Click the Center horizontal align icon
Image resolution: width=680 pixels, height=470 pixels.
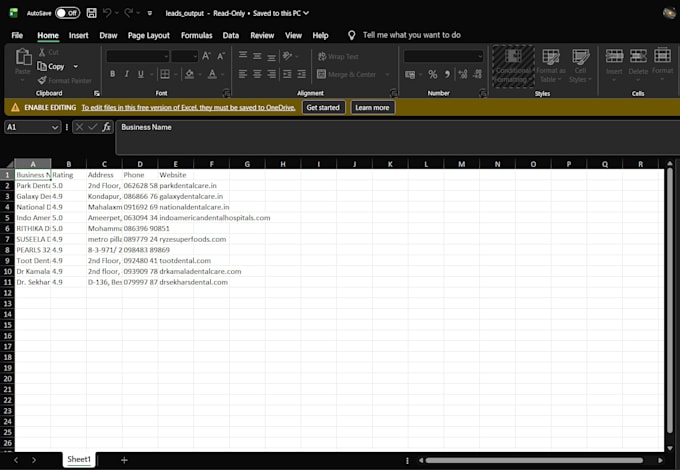click(257, 74)
